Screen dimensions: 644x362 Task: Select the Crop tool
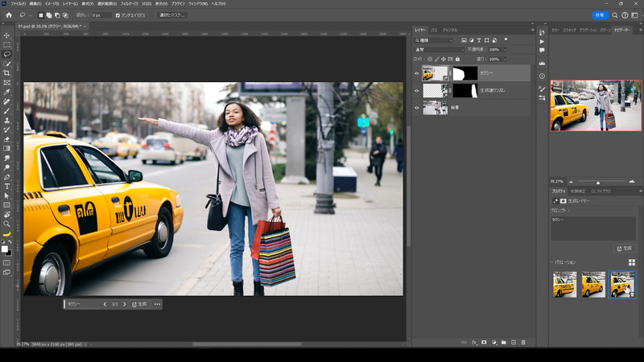(x=6, y=73)
